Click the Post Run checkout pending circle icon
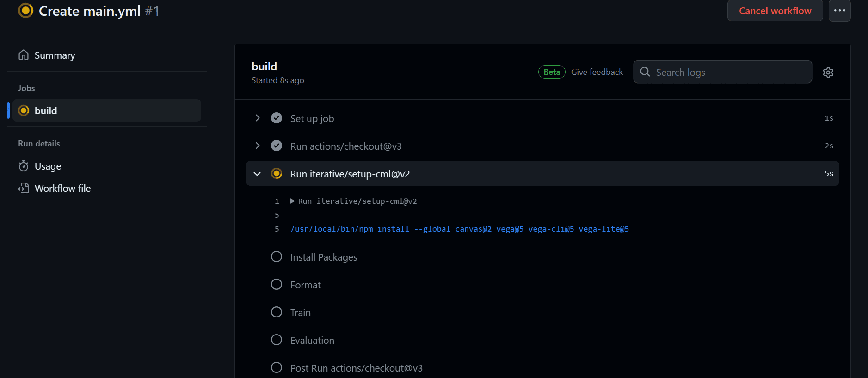The width and height of the screenshot is (868, 378). [x=277, y=367]
